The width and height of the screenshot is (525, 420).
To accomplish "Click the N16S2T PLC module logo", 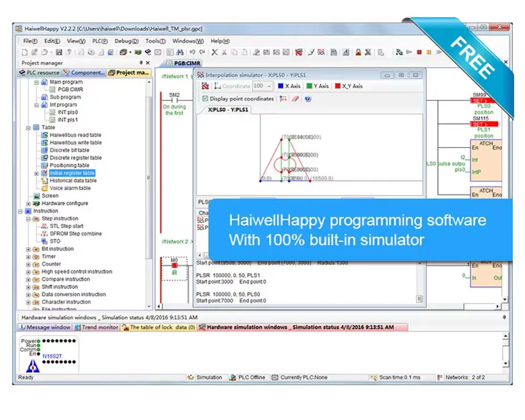I will (33, 365).
